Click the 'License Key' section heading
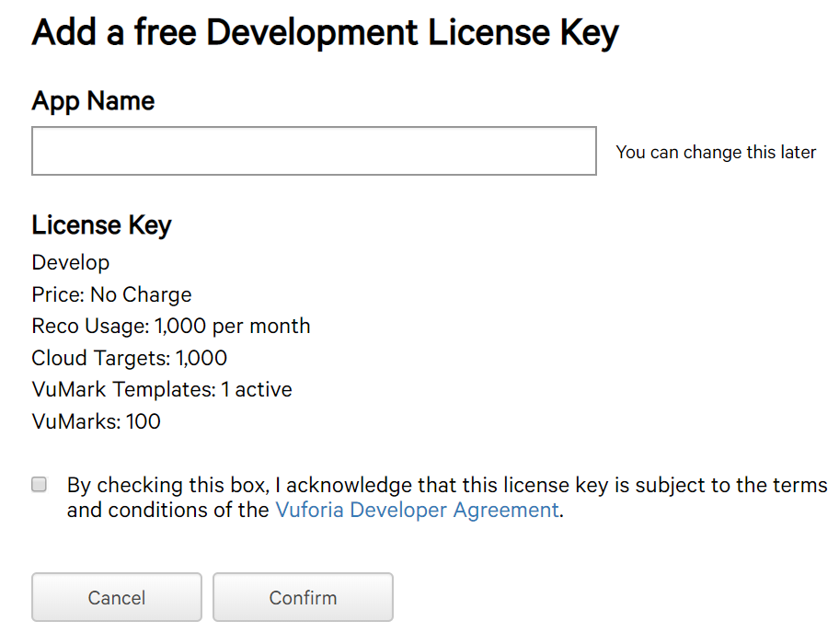This screenshot has width=839, height=644. (101, 225)
